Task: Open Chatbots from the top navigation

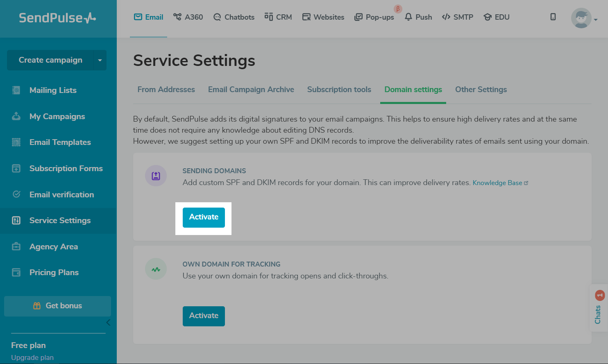Action: pyautogui.click(x=234, y=17)
